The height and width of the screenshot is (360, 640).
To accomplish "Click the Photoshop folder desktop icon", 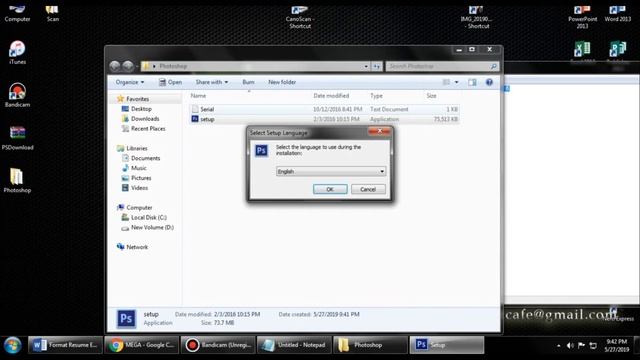I will pyautogui.click(x=17, y=180).
